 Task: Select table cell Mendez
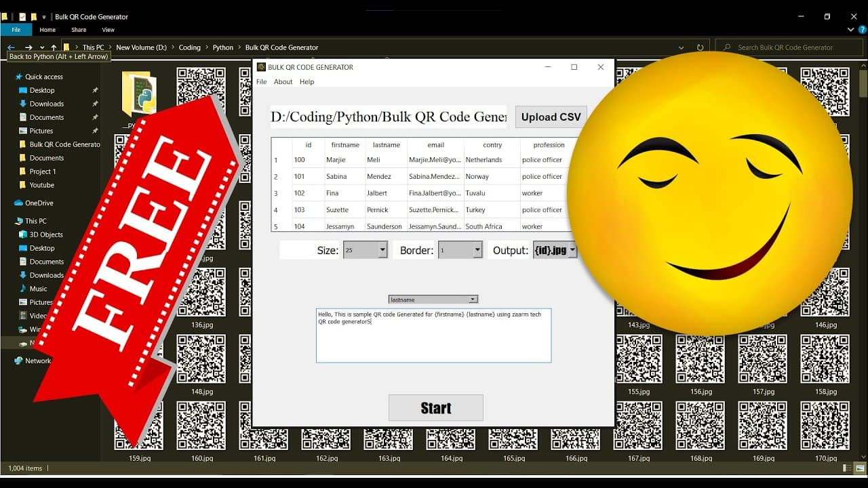386,176
